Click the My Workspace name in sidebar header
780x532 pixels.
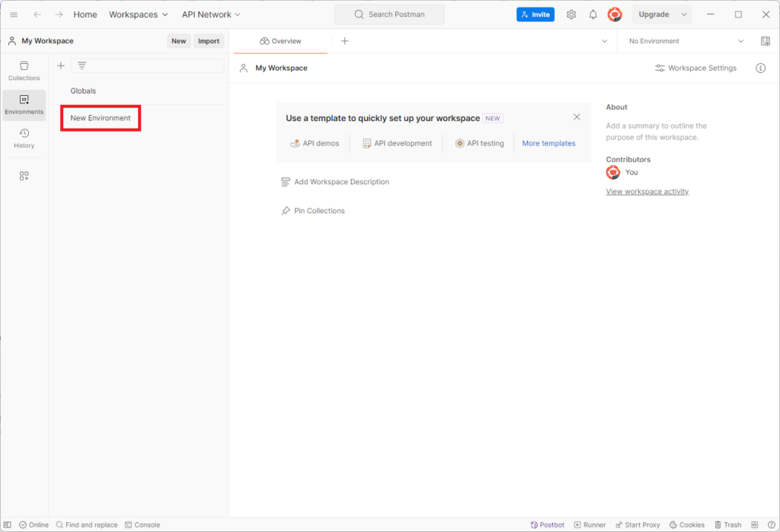coord(47,41)
